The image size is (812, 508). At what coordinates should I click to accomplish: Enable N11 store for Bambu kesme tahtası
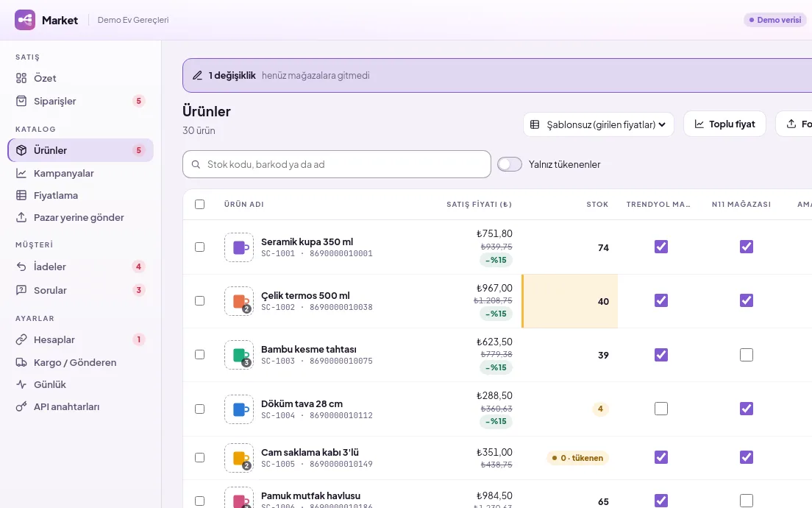[747, 355]
